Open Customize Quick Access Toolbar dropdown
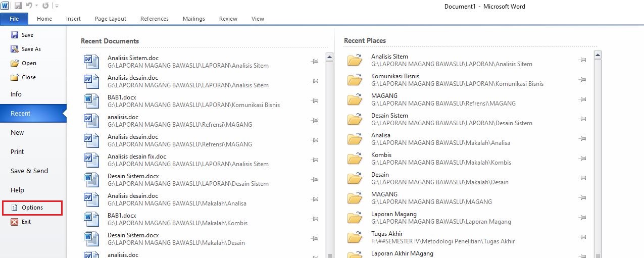The height and width of the screenshot is (258, 644). pos(57,6)
